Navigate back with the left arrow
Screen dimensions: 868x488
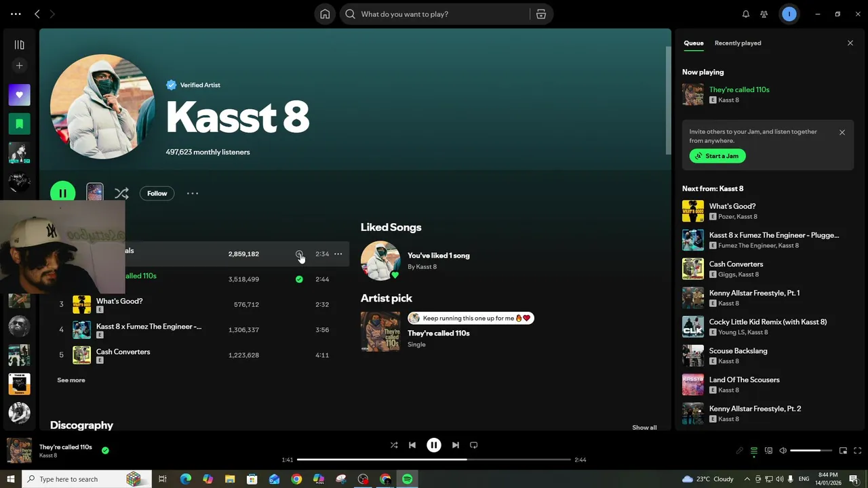[37, 14]
